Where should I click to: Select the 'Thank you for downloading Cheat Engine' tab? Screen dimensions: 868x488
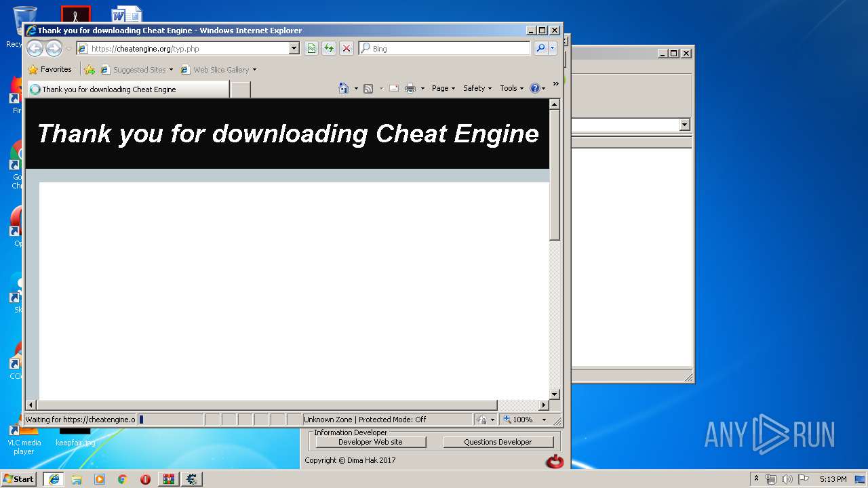coord(127,89)
